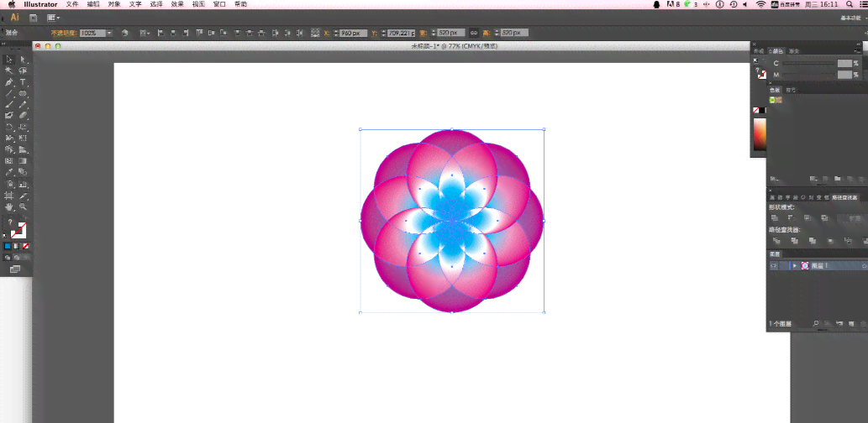Toggle constrain width and height proportions link
This screenshot has width=868, height=423.
click(474, 34)
